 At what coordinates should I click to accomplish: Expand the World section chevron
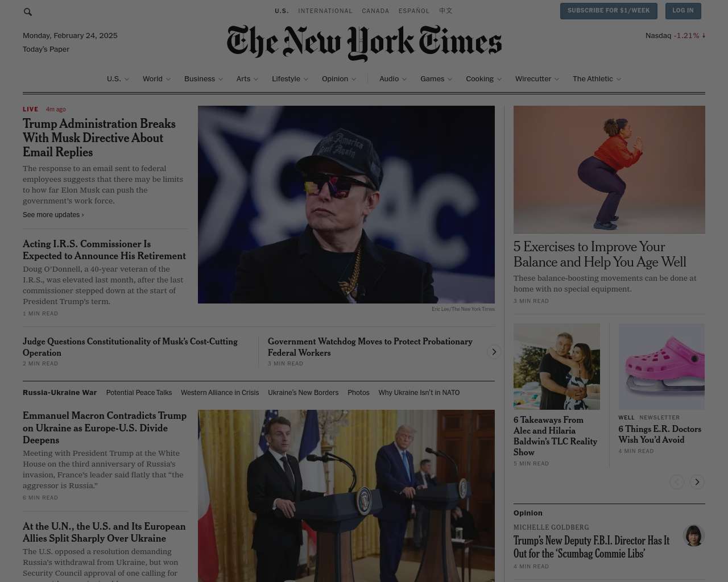(168, 79)
